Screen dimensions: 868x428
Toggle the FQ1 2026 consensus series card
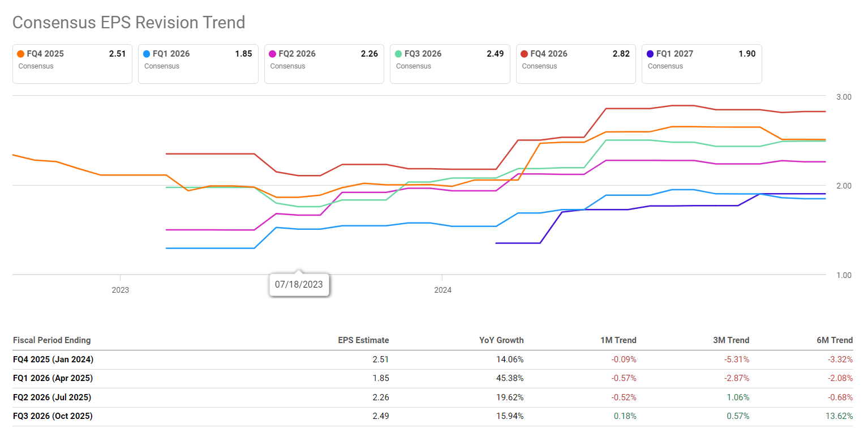coord(198,63)
